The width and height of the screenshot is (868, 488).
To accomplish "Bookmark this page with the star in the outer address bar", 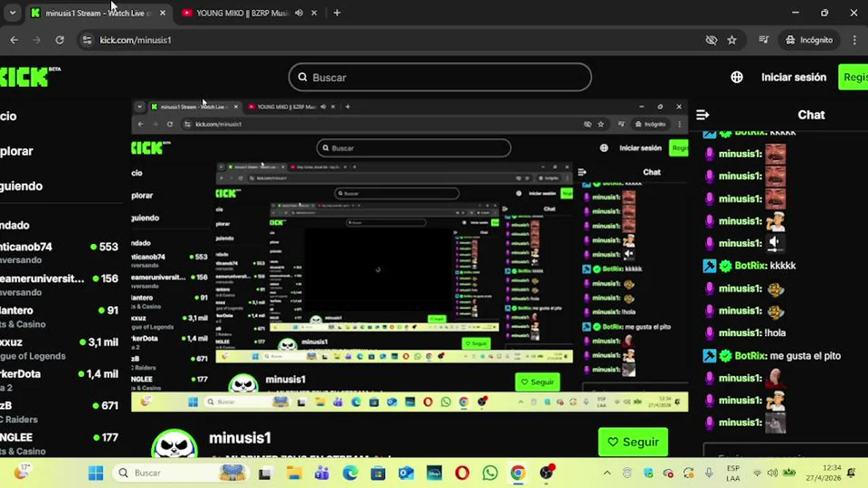I will 732,40.
